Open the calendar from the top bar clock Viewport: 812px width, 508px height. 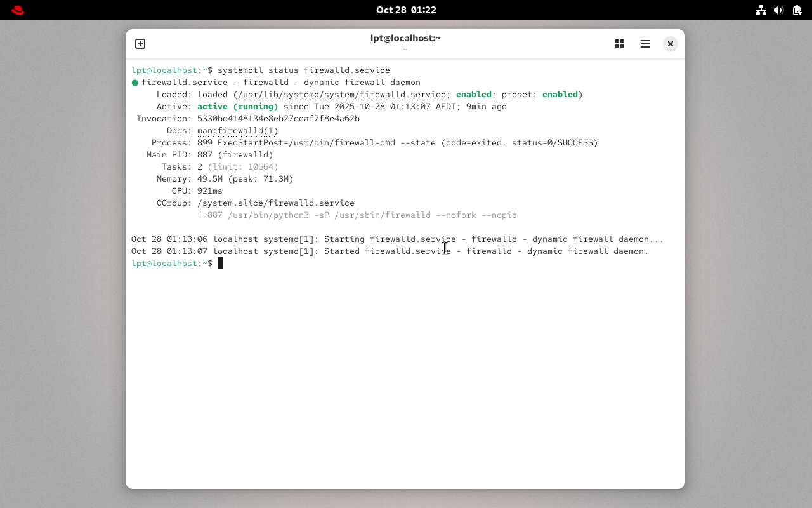(406, 10)
